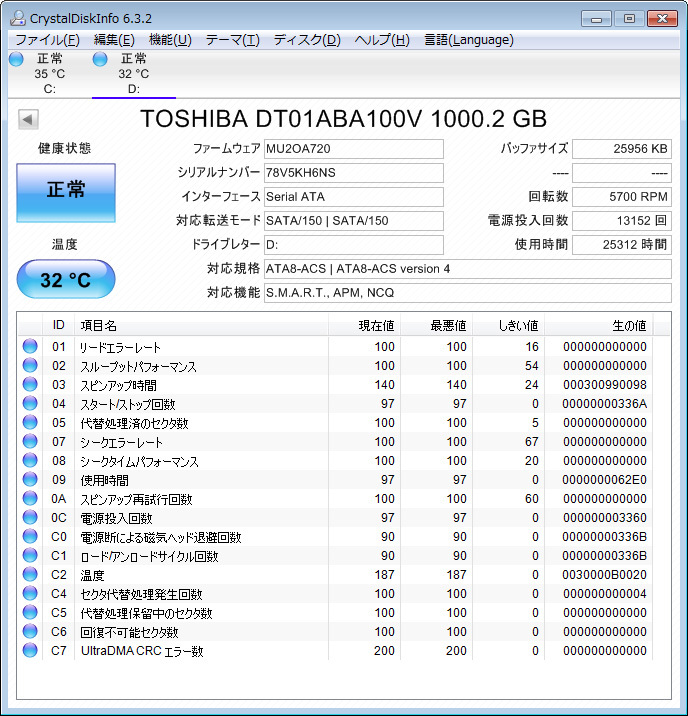Click the 生の値 column header
Screen dimensions: 688x716
click(628, 326)
